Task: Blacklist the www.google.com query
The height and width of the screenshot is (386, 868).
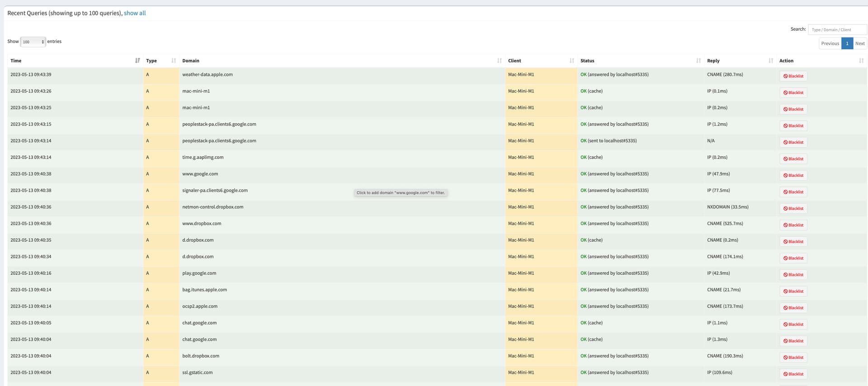Action: point(793,175)
